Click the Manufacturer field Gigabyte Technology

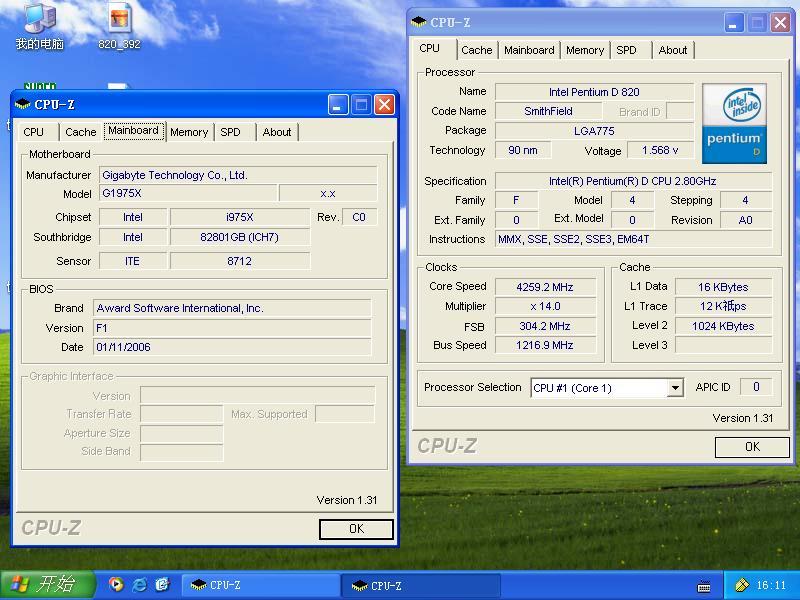(238, 175)
